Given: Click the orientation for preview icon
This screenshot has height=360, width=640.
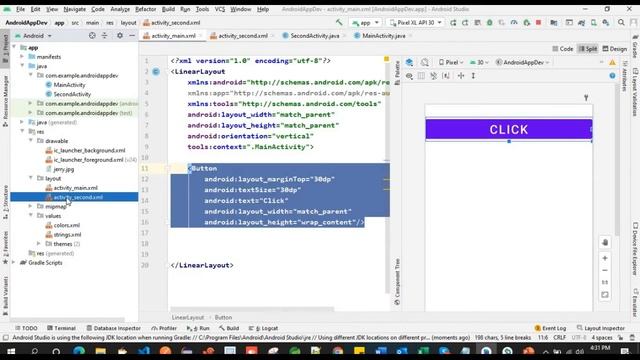Looking at the screenshot, I should [x=424, y=62].
